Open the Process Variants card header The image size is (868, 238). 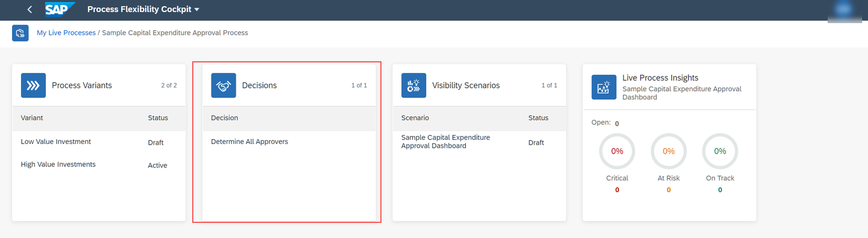[99, 86]
